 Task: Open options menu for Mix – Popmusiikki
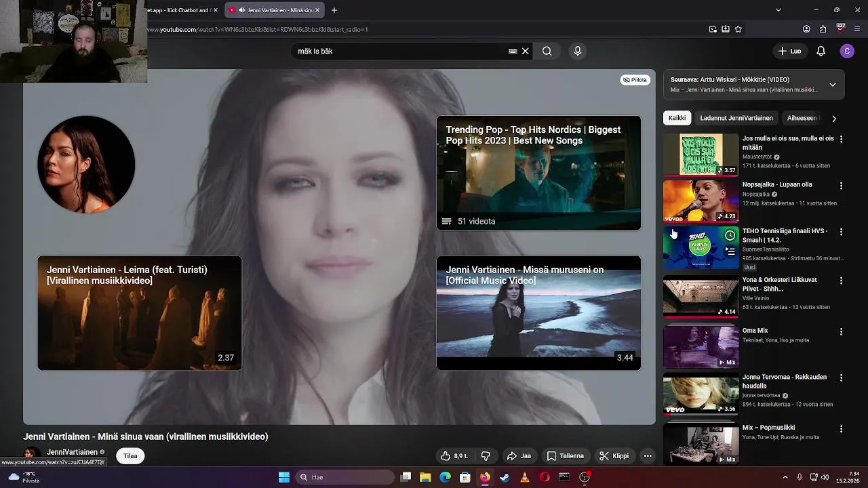(841, 428)
